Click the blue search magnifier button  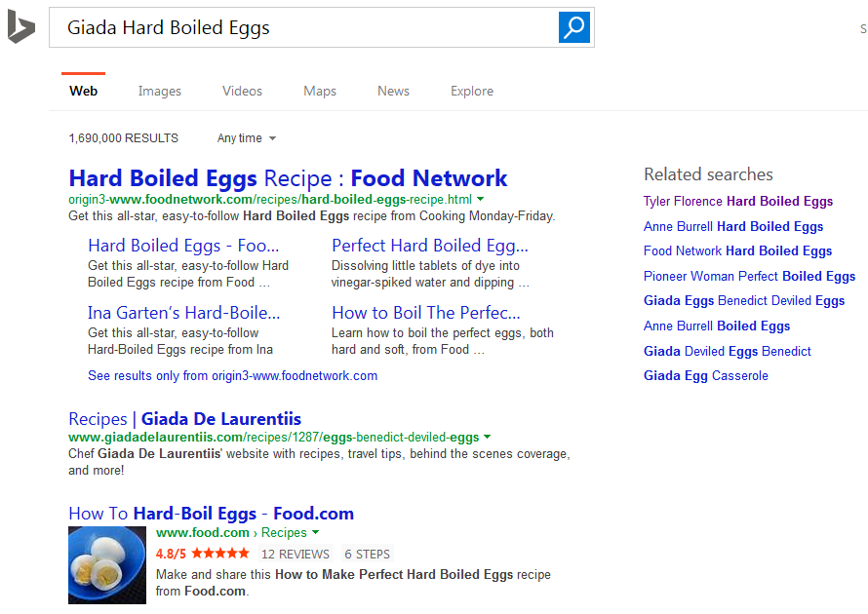[x=574, y=27]
